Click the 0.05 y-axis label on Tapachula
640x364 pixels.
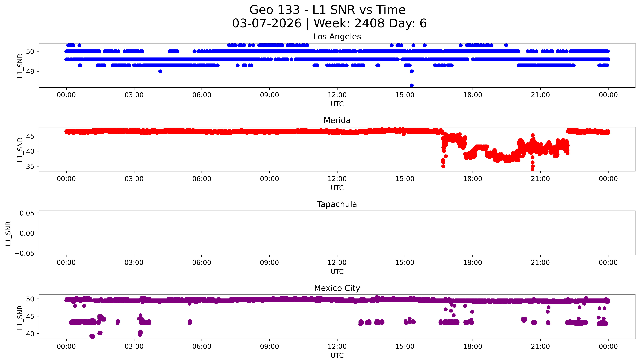(27, 213)
